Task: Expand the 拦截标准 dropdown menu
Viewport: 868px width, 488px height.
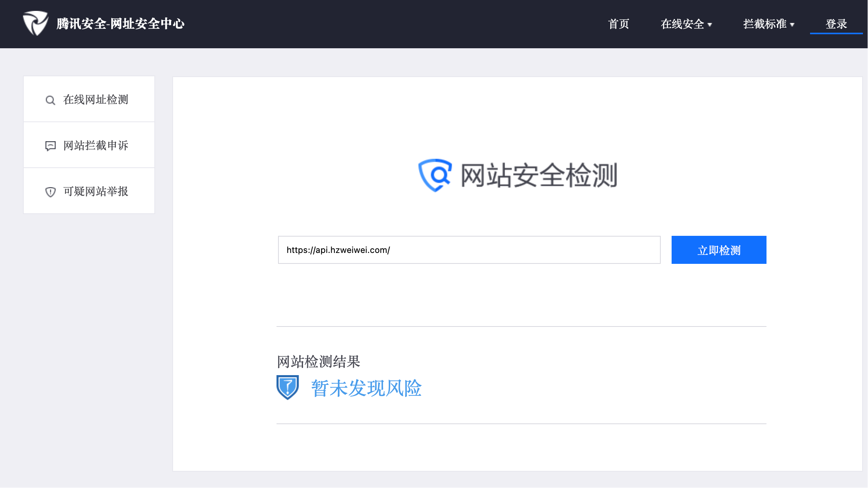Action: [x=765, y=24]
